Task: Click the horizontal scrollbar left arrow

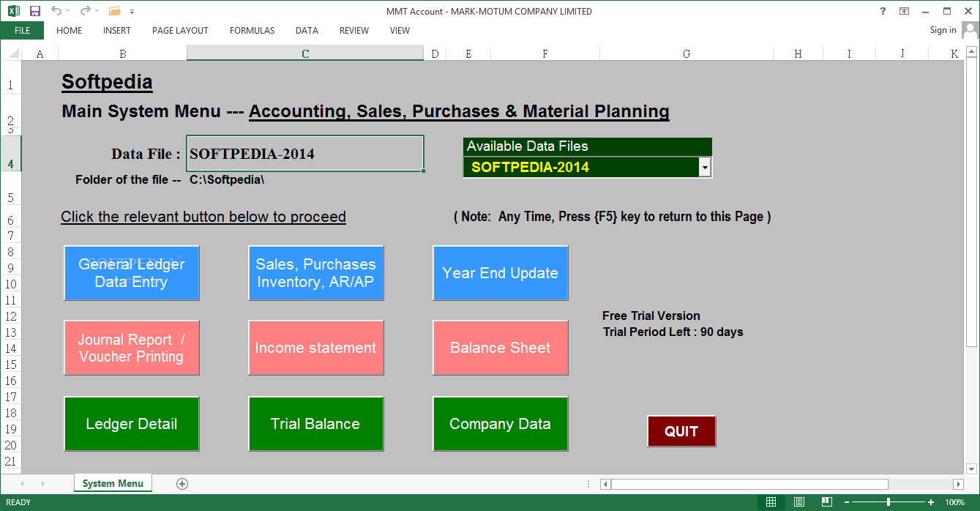Action: coord(605,484)
